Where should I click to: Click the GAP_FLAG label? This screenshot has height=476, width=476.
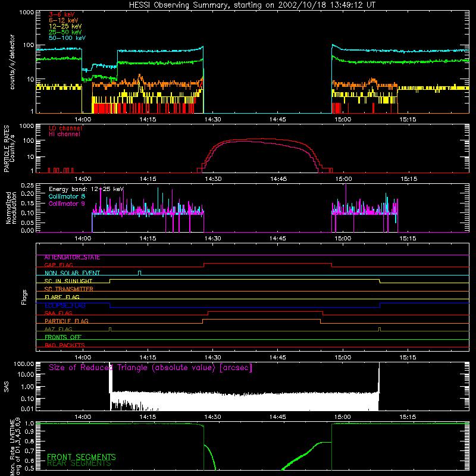[58, 265]
